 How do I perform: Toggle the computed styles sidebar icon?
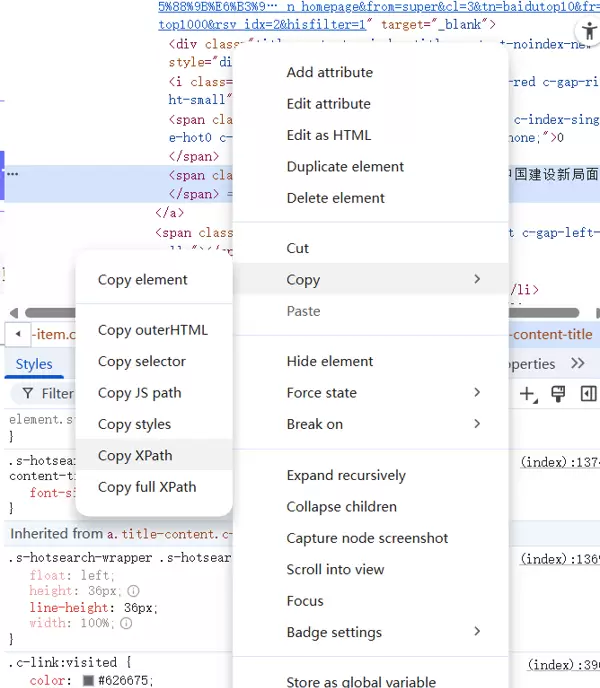[588, 394]
